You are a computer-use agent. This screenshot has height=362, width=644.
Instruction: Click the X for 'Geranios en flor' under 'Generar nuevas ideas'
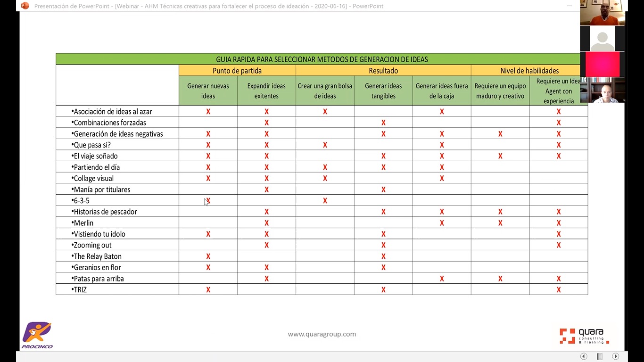[x=208, y=268]
